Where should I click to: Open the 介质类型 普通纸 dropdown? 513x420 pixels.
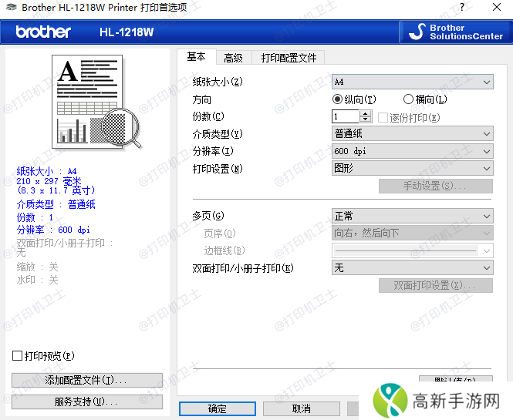tap(412, 133)
